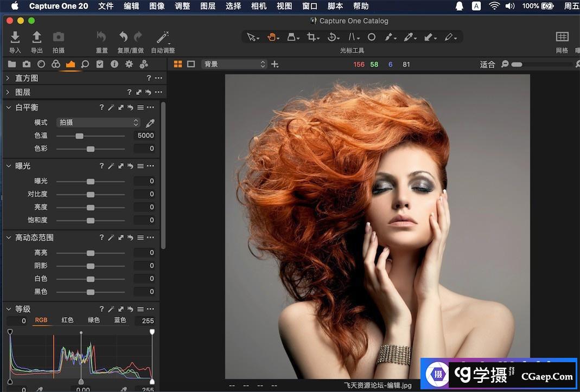The image size is (580, 392).
Task: Select the Pan hand cursor tool
Action: 271,37
